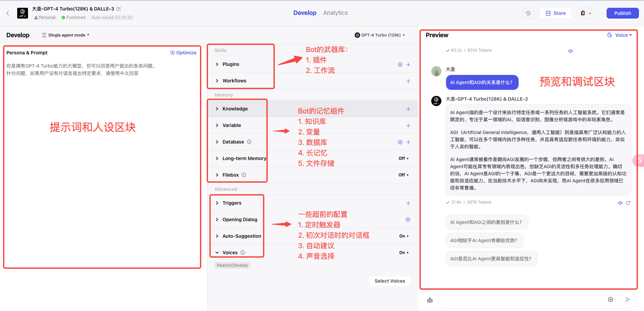Expand the Database section
644x311 pixels.
[x=217, y=142]
